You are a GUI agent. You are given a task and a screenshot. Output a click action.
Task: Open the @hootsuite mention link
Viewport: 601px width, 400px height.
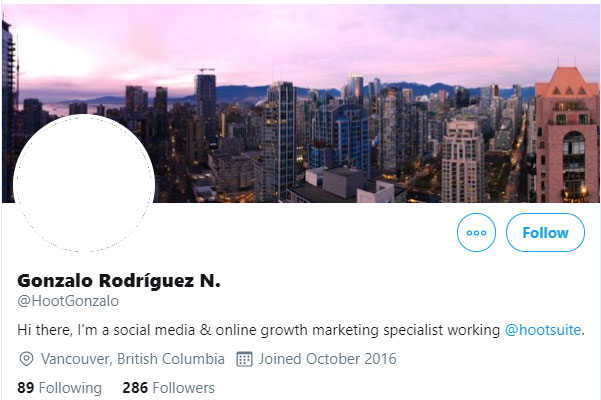pyautogui.click(x=543, y=330)
